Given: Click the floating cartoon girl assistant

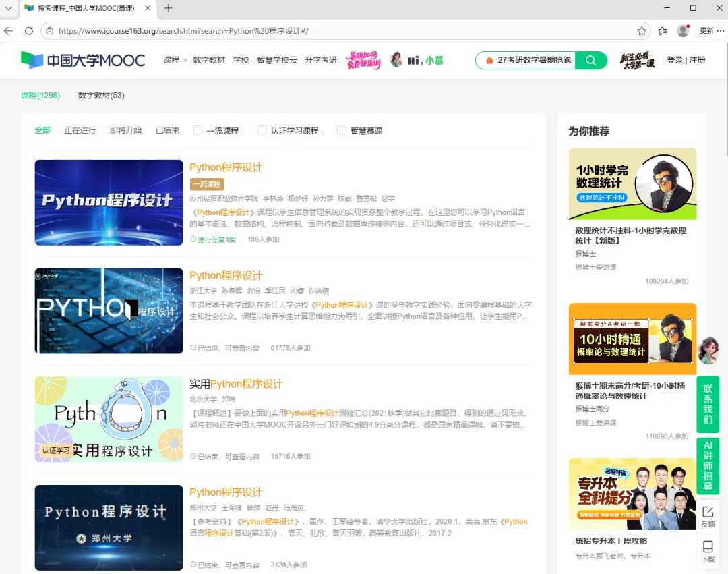Looking at the screenshot, I should 708,351.
